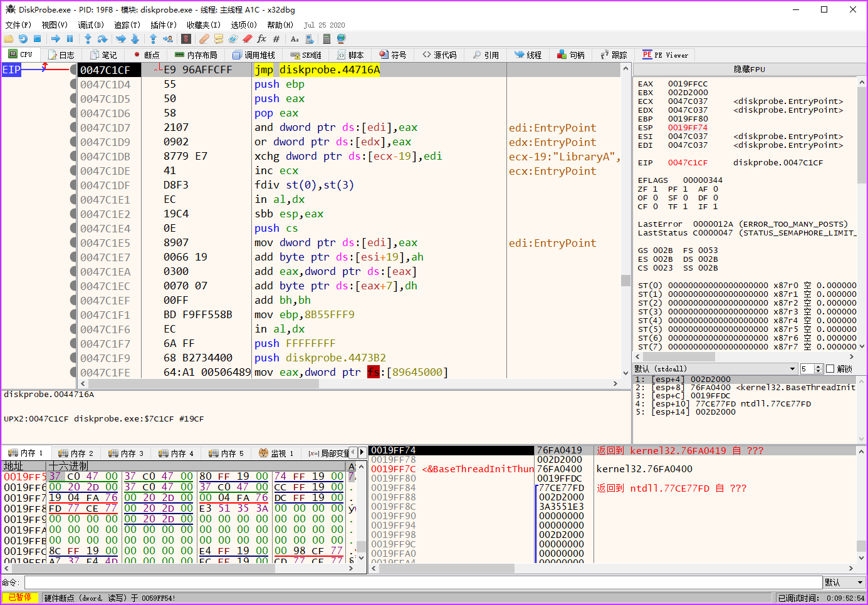Open the 线程 tab

528,55
